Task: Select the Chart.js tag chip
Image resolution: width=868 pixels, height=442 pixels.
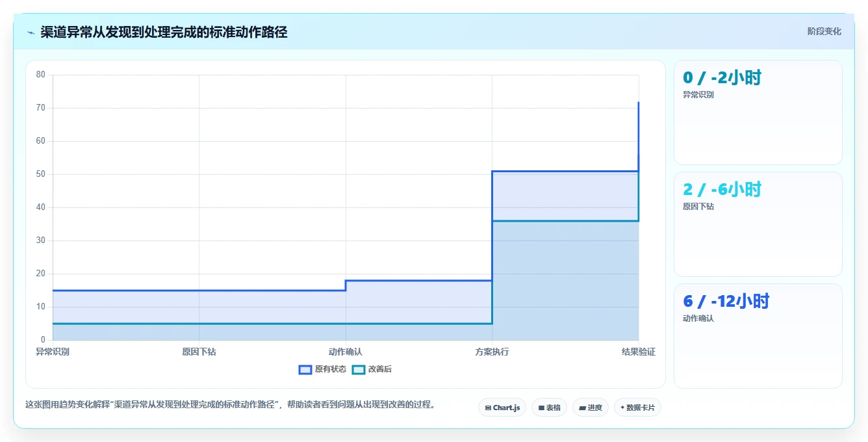Action: pos(502,408)
